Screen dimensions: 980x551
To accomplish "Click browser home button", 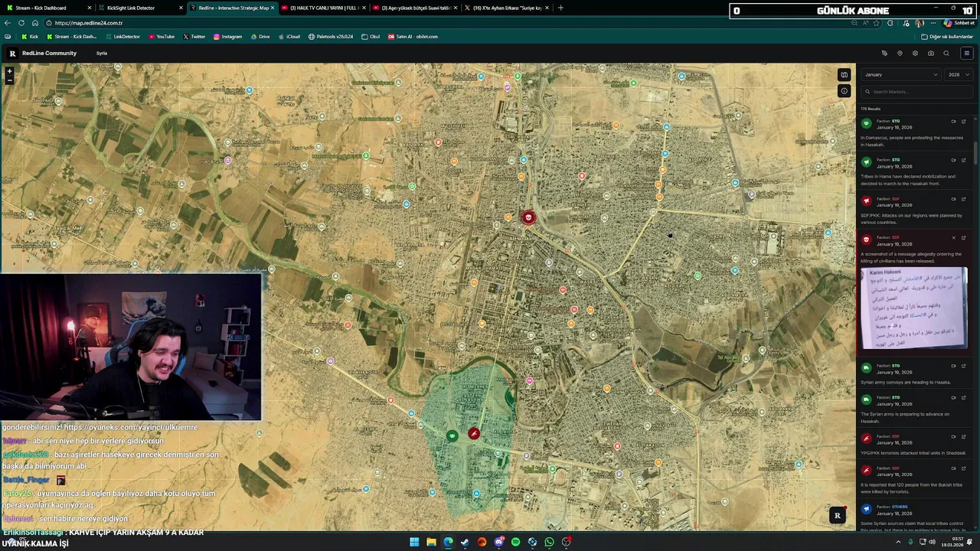I will pyautogui.click(x=34, y=23).
